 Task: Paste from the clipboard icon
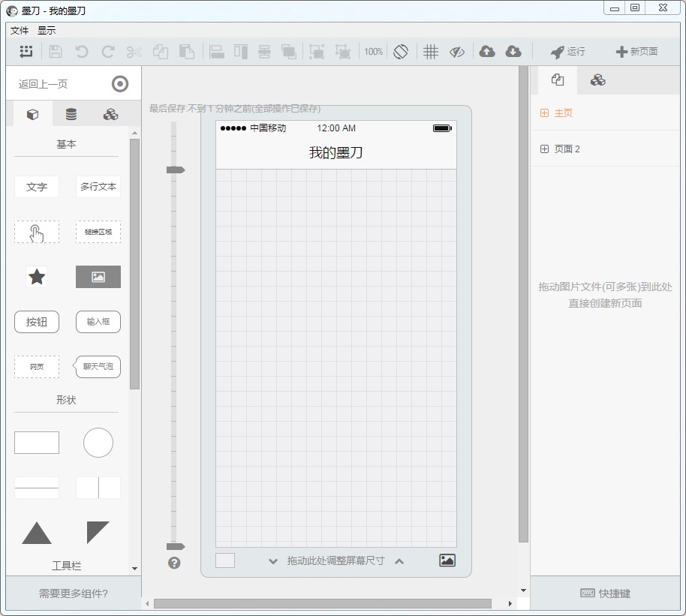(187, 52)
